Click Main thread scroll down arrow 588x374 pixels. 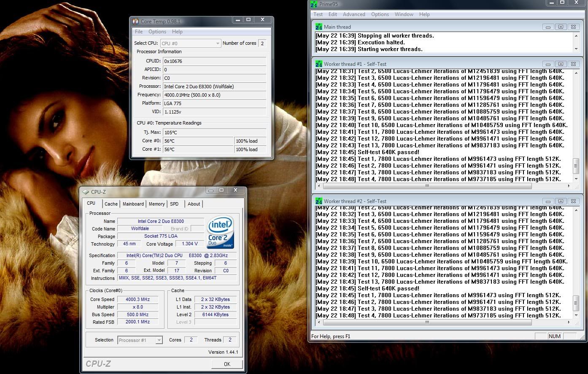576,49
